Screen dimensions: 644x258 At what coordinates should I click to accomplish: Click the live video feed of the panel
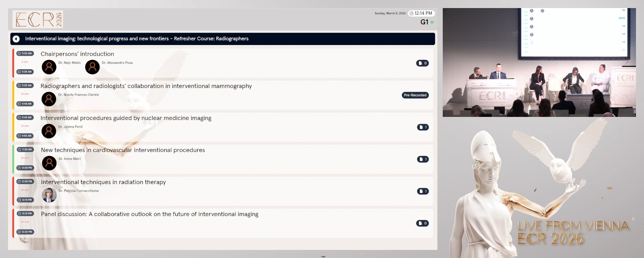coord(539,62)
